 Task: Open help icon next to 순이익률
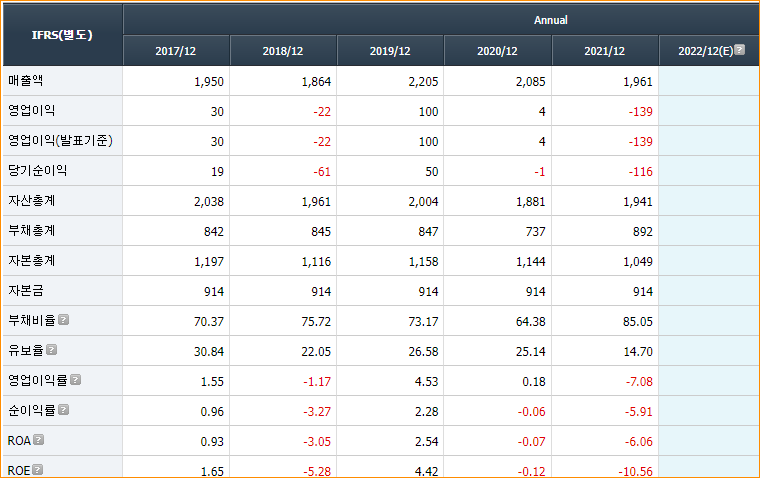(63, 410)
